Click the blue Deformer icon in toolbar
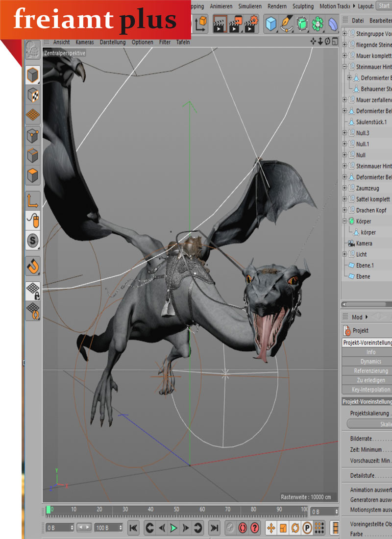This screenshot has height=539, width=392. [333, 24]
